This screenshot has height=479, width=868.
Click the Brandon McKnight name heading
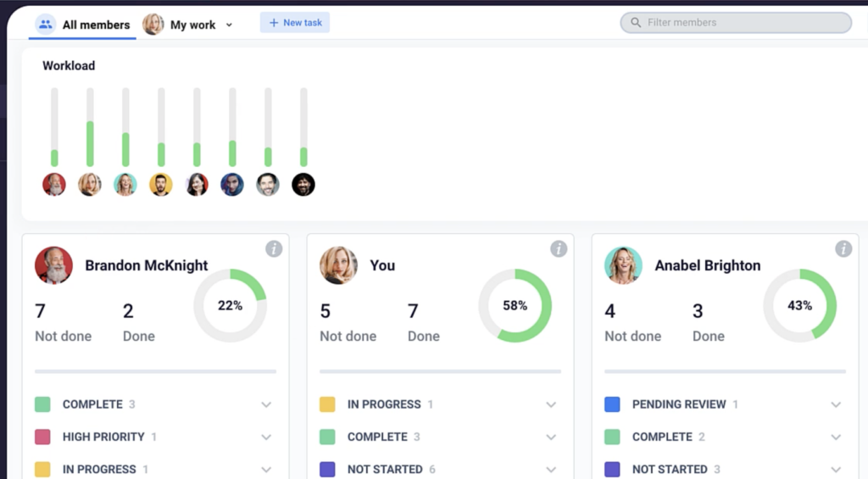(x=146, y=265)
